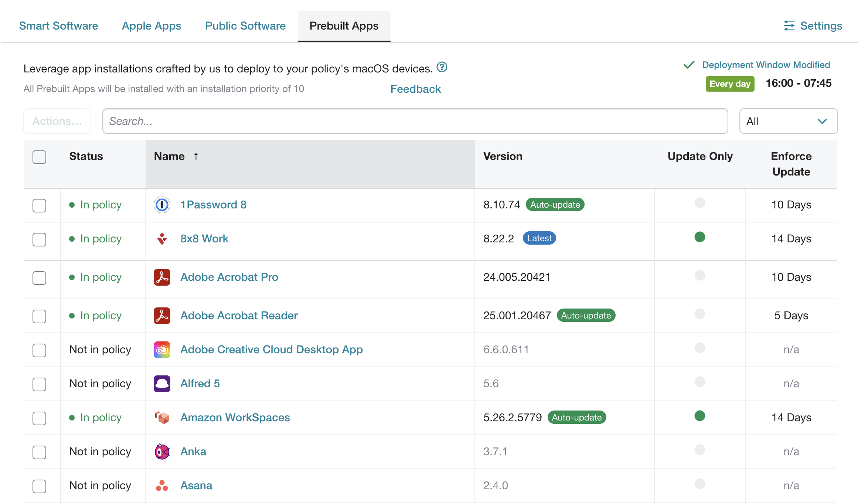Toggle the select-all header checkbox
Viewport: 858px width, 504px height.
tap(39, 157)
